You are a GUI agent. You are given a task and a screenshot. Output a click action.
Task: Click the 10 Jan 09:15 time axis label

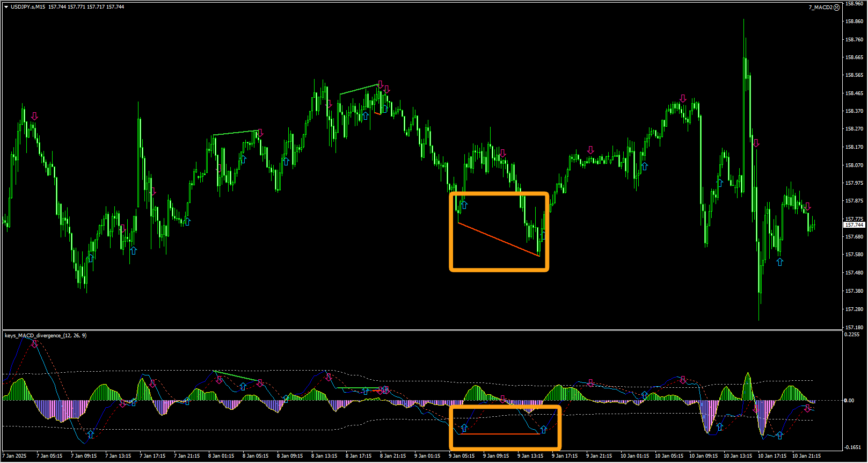click(x=703, y=456)
